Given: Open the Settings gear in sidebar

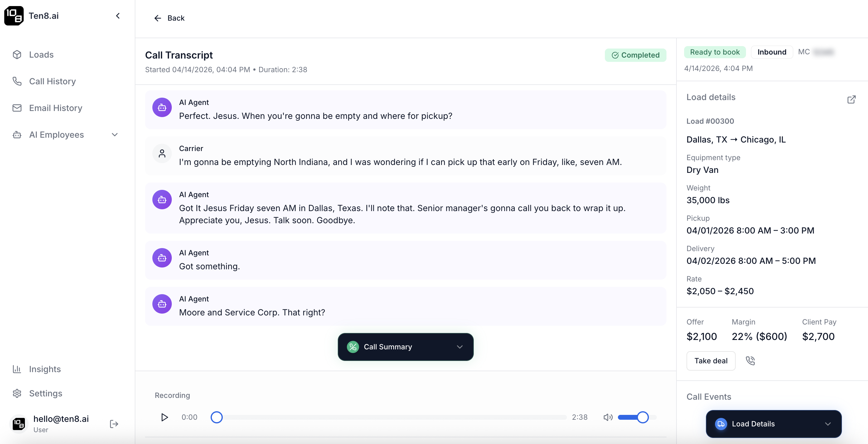Looking at the screenshot, I should pyautogui.click(x=17, y=393).
